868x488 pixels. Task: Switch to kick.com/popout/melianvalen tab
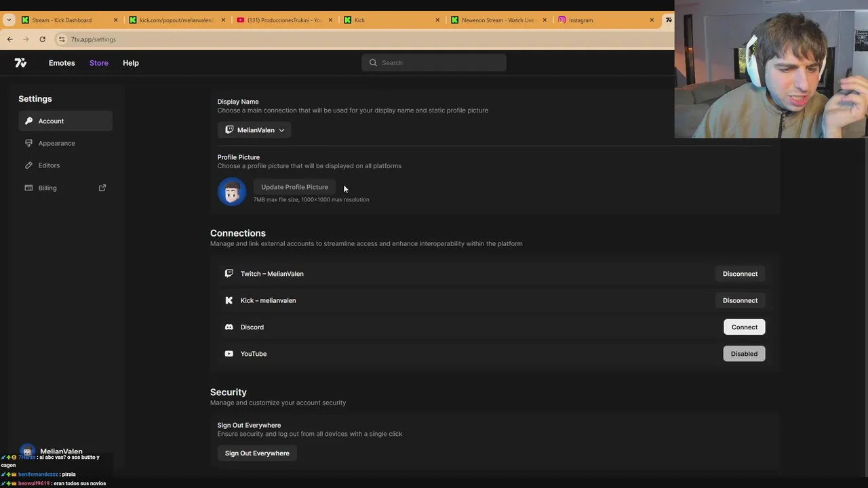(176, 20)
